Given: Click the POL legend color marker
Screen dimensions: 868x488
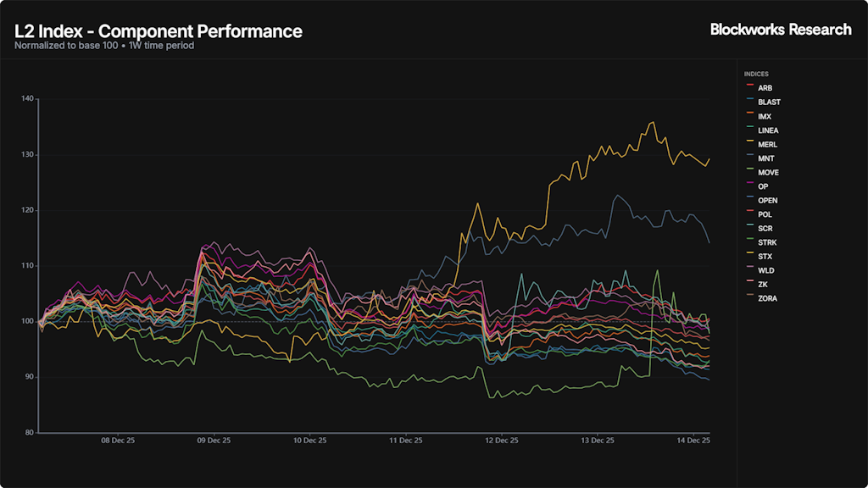Looking at the screenshot, I should (749, 214).
